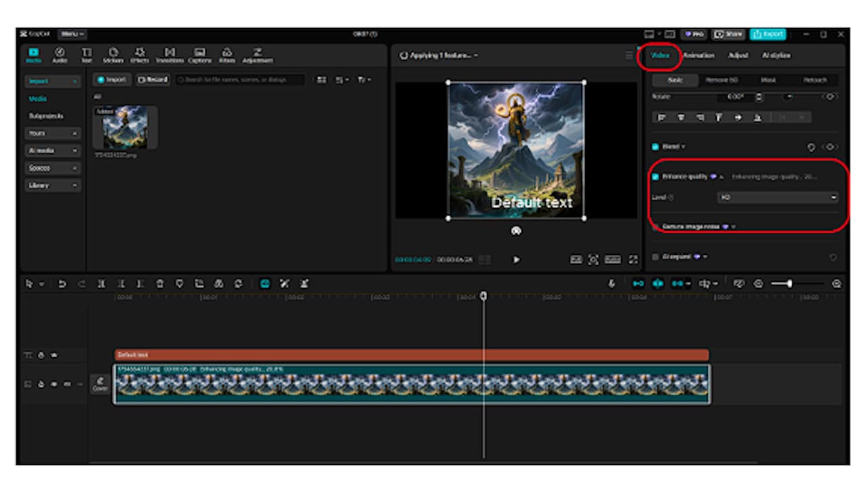868x488 pixels.
Task: Switch to the Animation tab
Action: tap(698, 56)
